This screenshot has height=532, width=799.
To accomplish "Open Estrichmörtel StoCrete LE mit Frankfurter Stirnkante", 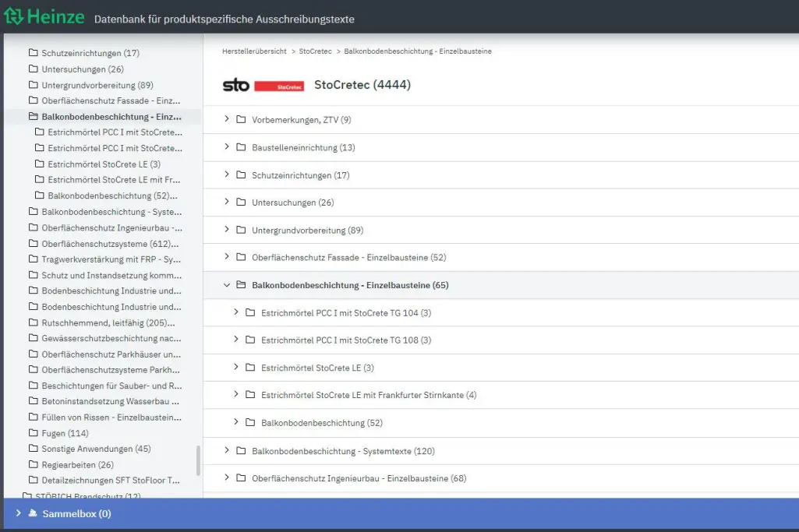I will point(369,395).
